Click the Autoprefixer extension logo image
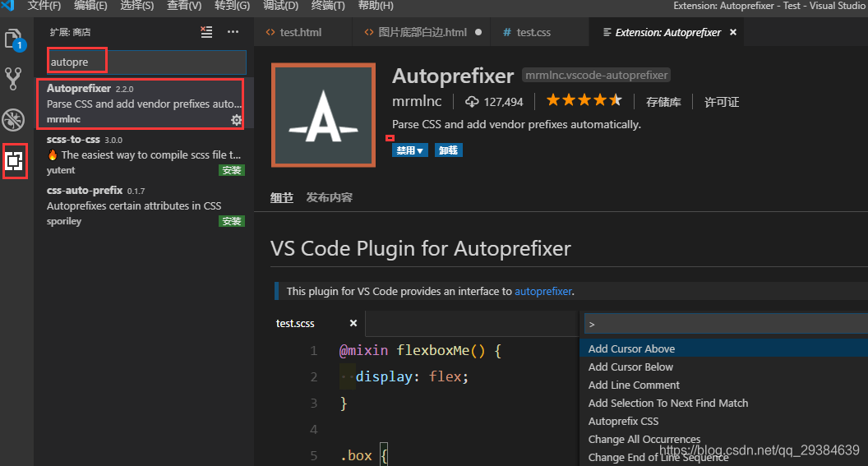The height and width of the screenshot is (466, 868). [x=323, y=115]
